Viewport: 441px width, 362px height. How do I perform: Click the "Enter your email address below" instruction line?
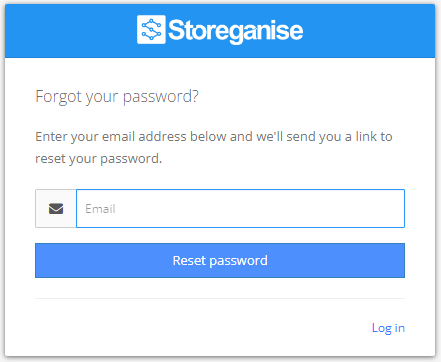click(x=214, y=137)
